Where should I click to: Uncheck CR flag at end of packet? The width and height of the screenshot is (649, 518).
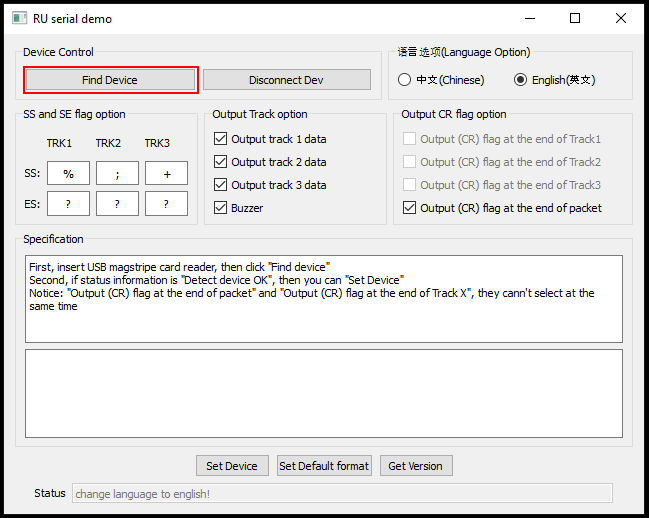click(x=410, y=208)
